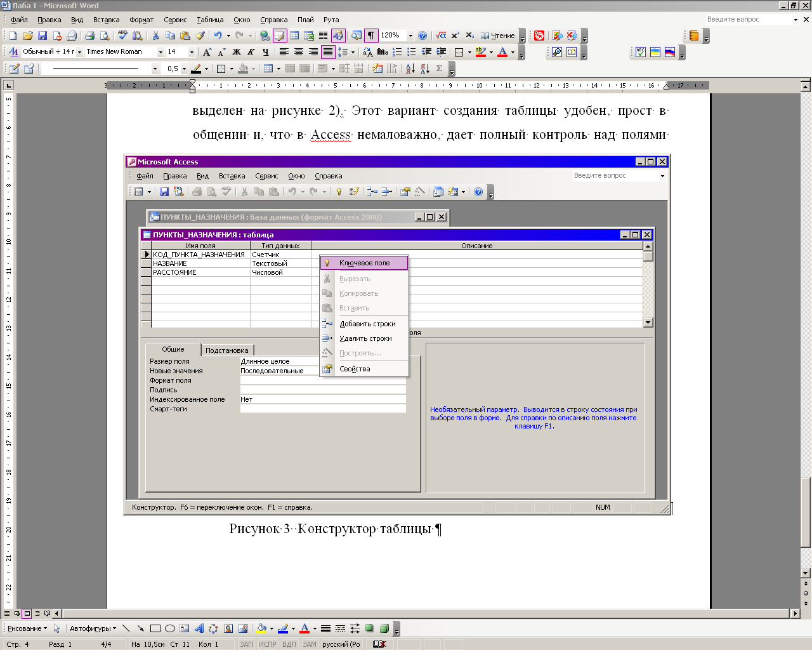Open Columns layout icon
The width and height of the screenshot is (812, 650).
click(x=324, y=36)
